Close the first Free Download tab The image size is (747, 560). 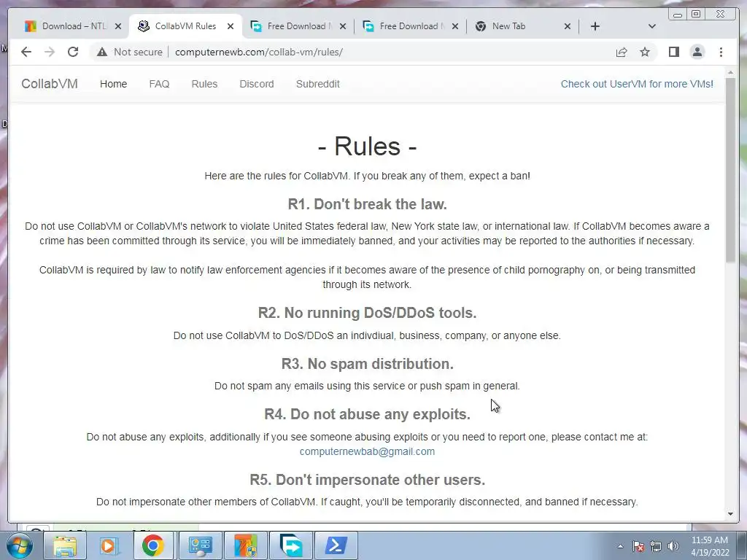pyautogui.click(x=343, y=26)
